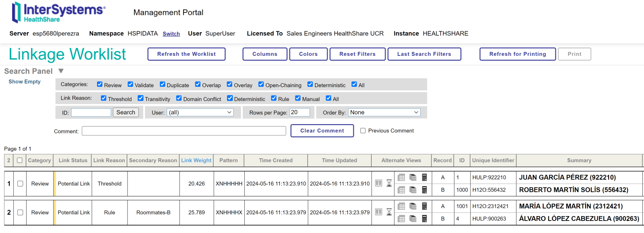Click the Switch namespace link
The image size is (644, 233).
(171, 34)
